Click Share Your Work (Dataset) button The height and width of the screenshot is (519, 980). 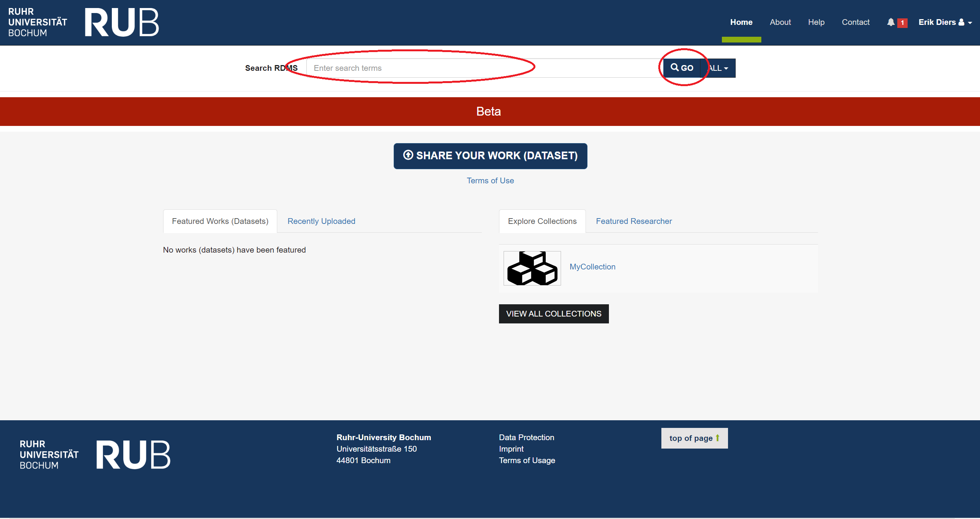click(490, 156)
